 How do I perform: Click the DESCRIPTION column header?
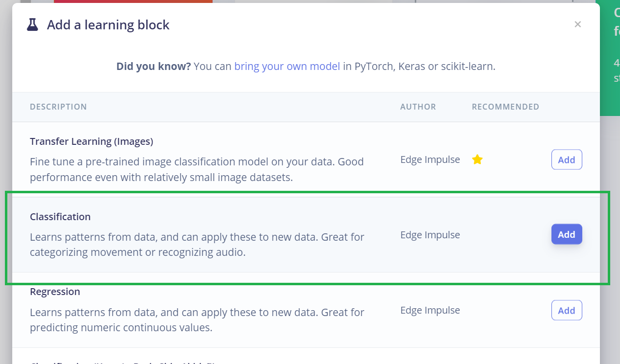tap(58, 107)
